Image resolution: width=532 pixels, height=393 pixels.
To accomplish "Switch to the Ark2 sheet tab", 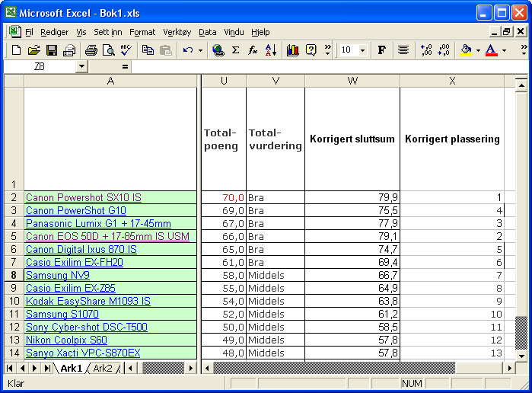I will 103,368.
